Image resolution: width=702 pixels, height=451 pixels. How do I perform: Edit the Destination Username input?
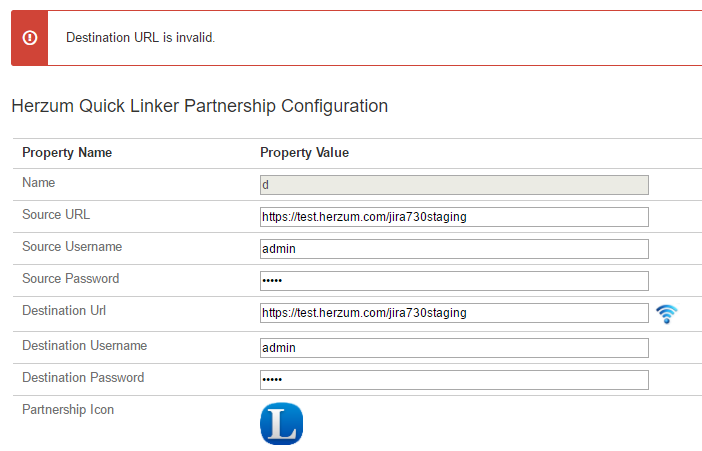(454, 348)
